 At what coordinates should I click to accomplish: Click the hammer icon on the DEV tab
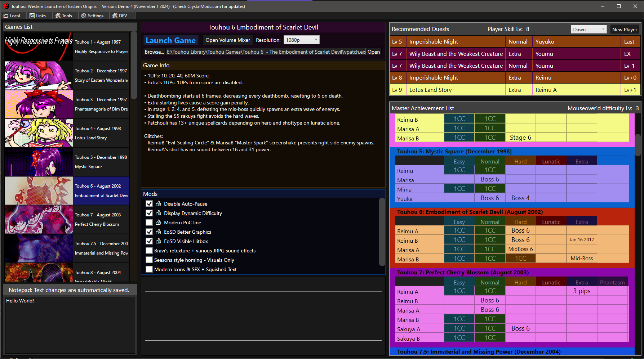coord(115,16)
